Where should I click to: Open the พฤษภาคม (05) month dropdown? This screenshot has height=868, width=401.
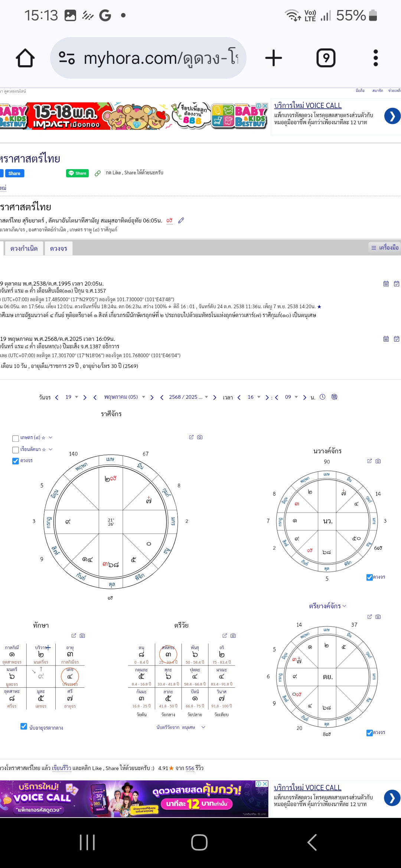click(124, 397)
